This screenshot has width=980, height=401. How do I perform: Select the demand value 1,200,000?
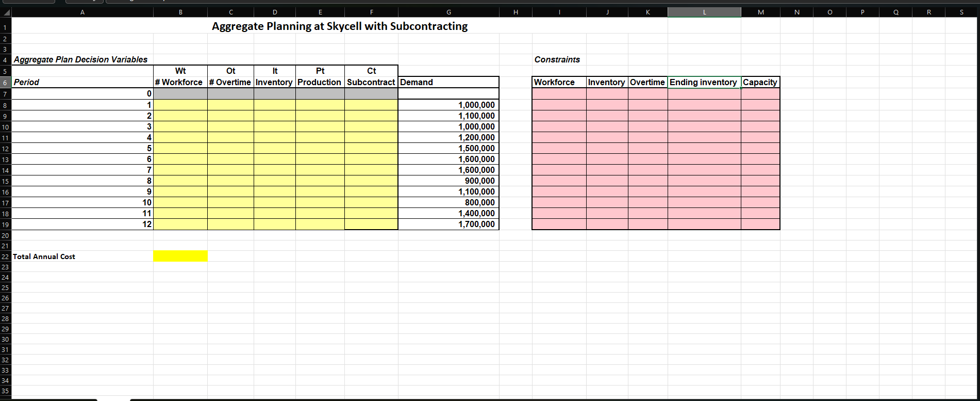pyautogui.click(x=449, y=137)
